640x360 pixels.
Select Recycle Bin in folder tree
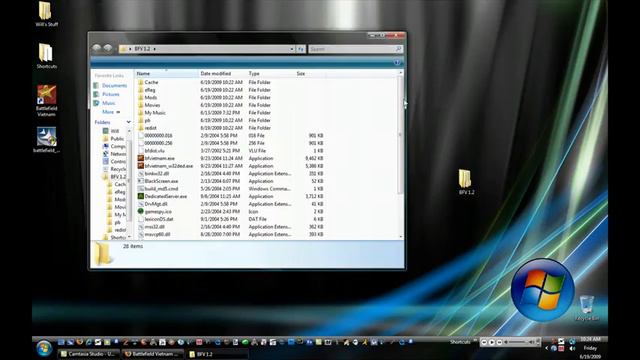pos(114,169)
